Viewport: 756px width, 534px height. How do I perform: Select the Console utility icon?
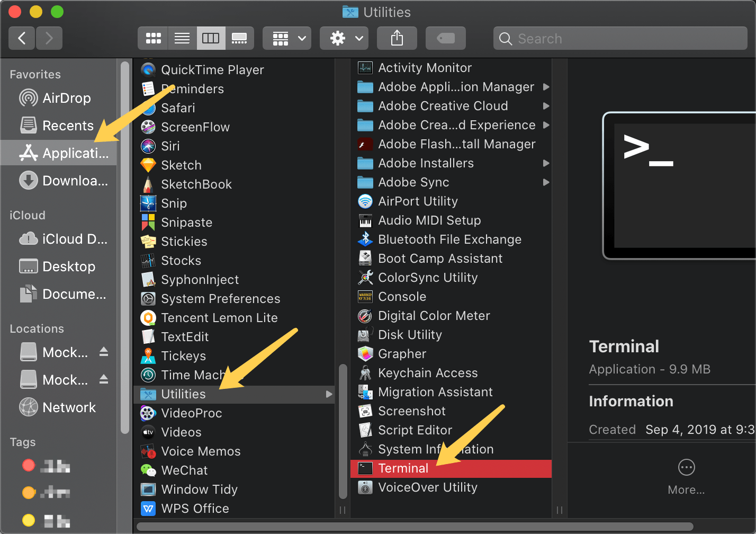tap(365, 297)
